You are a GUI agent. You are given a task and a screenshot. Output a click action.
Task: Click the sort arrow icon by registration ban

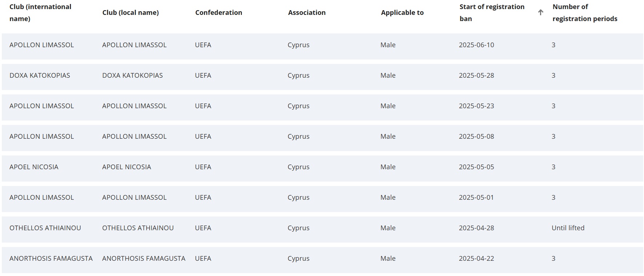540,12
